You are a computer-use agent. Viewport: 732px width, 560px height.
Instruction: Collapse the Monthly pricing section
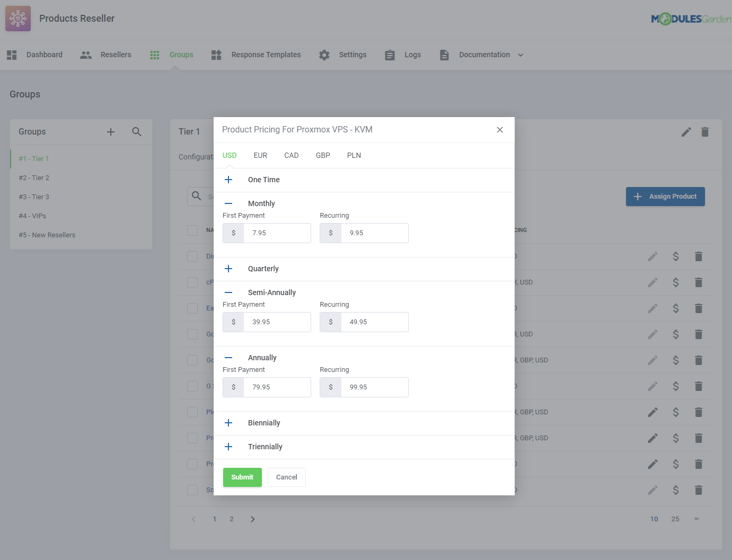(x=228, y=203)
